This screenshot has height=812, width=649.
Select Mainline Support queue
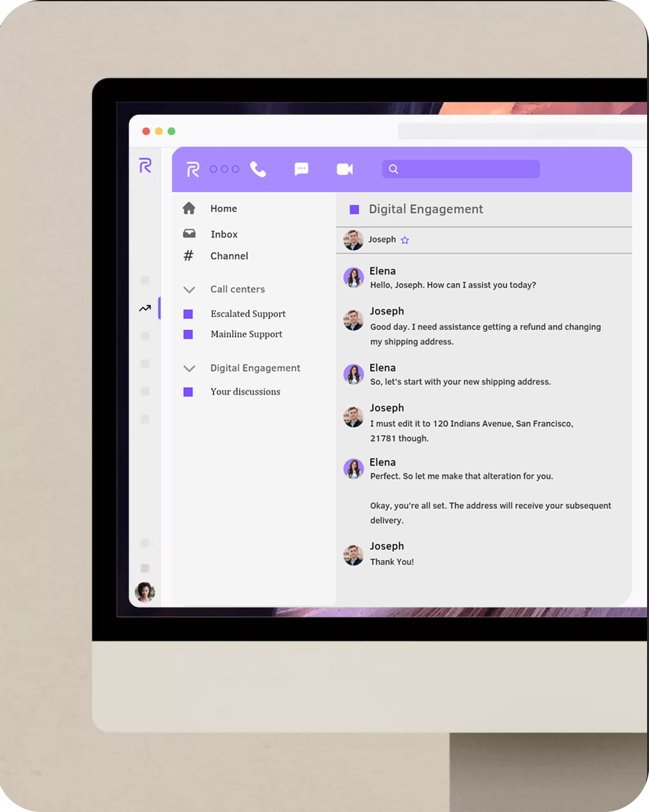(x=246, y=334)
